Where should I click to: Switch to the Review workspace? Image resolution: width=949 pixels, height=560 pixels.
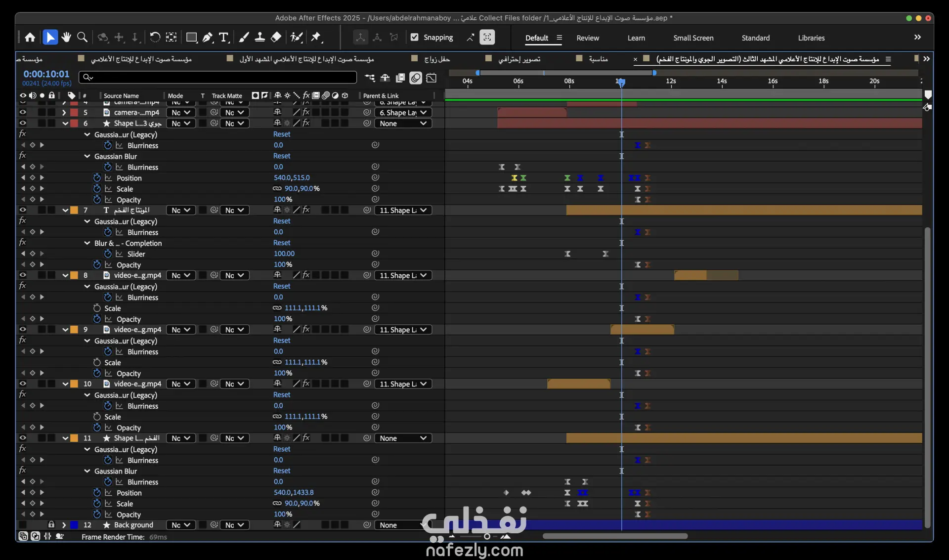click(588, 38)
